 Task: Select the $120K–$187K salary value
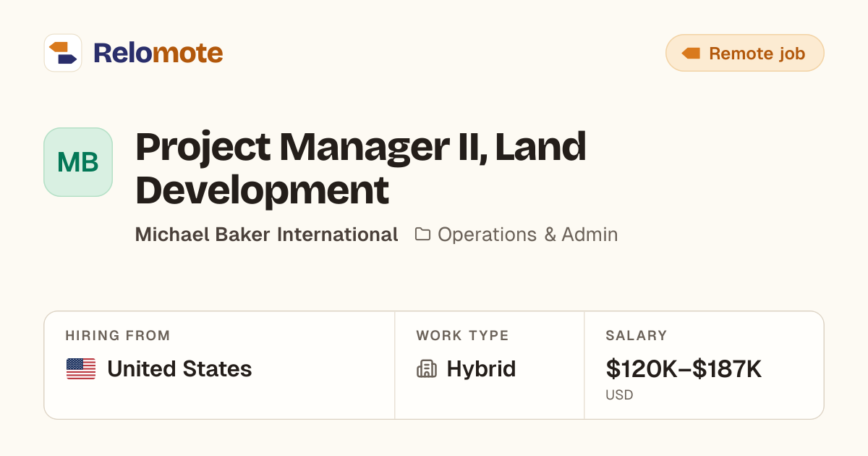click(x=684, y=369)
